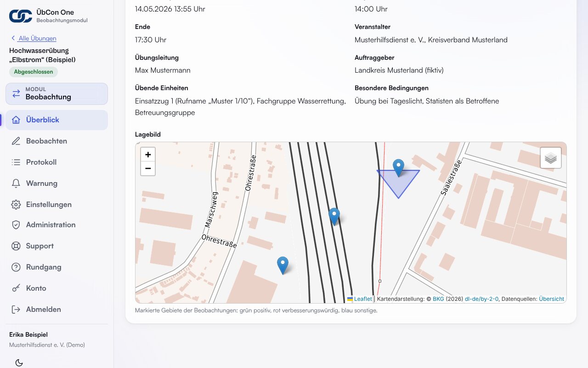
Task: Open the map layers control
Action: [x=551, y=158]
